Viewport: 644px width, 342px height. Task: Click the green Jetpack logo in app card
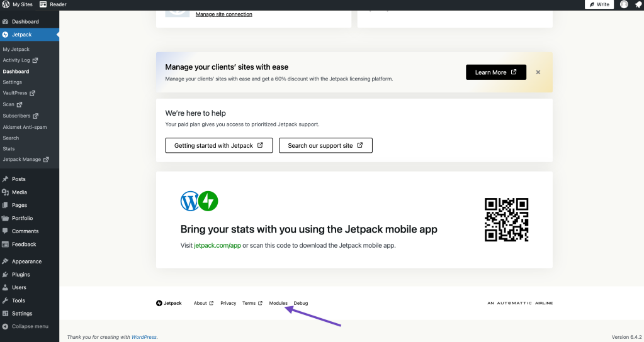click(208, 201)
